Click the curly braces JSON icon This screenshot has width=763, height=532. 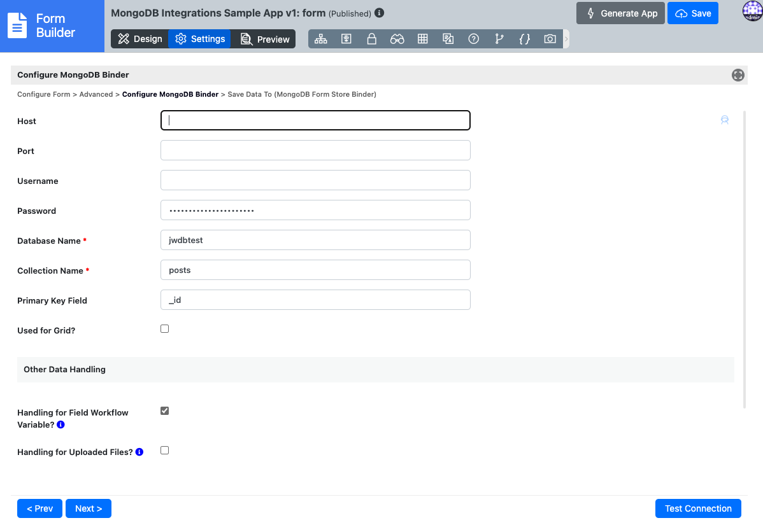[x=525, y=39]
